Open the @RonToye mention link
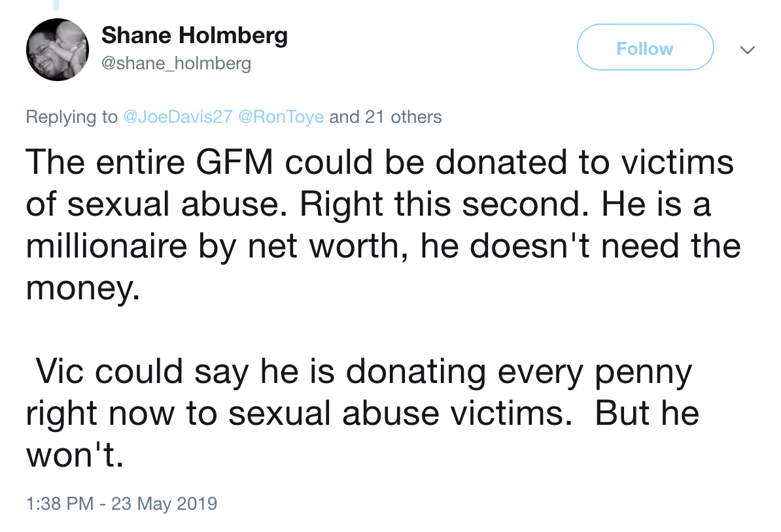The image size is (781, 532). click(x=281, y=116)
